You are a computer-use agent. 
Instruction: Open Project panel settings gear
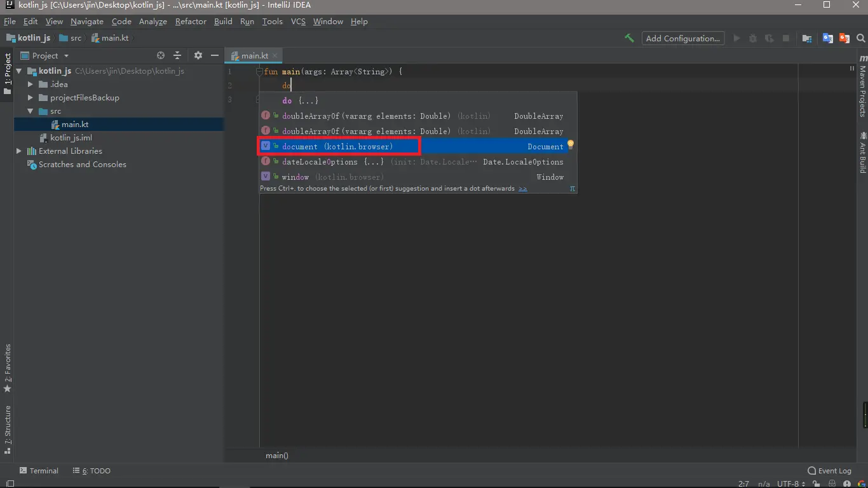point(198,55)
